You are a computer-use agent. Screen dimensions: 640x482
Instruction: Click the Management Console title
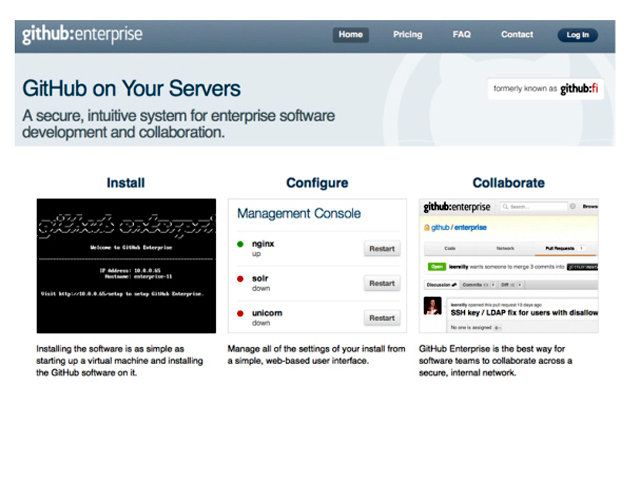299,213
